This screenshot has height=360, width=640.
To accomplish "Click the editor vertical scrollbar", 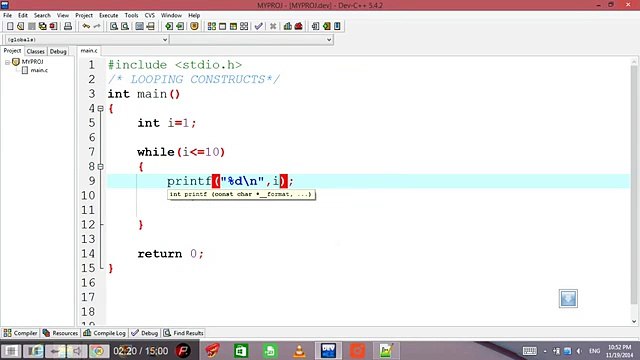I will click(634, 184).
